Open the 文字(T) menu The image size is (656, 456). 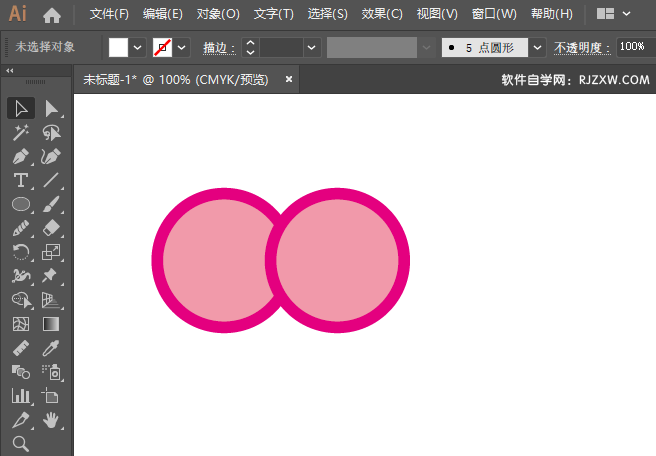274,14
